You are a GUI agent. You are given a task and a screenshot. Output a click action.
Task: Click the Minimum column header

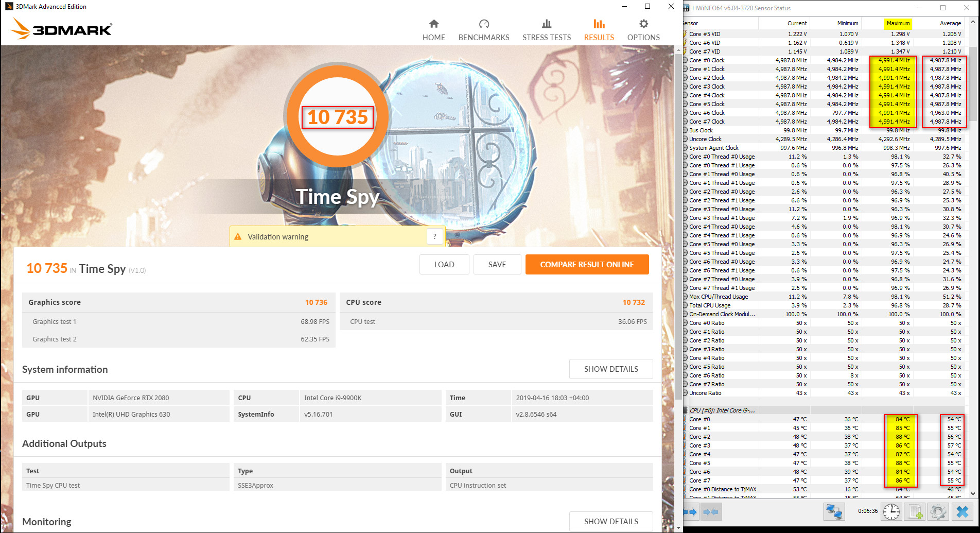point(835,23)
